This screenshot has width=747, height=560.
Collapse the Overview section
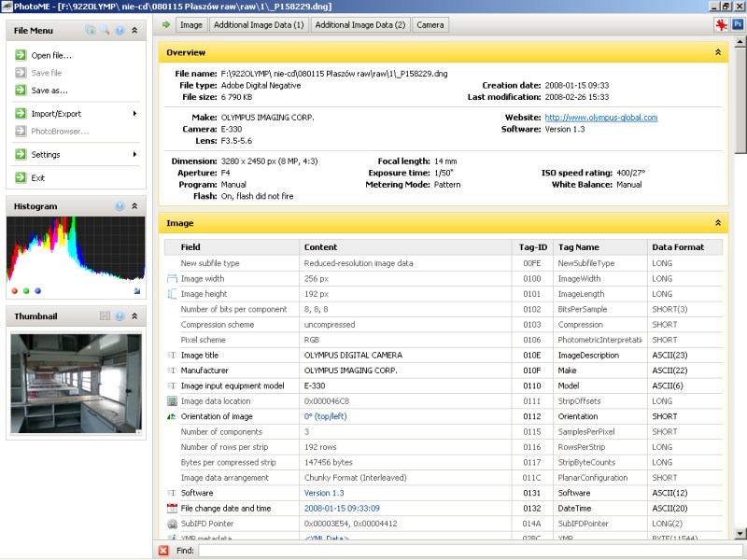click(717, 53)
